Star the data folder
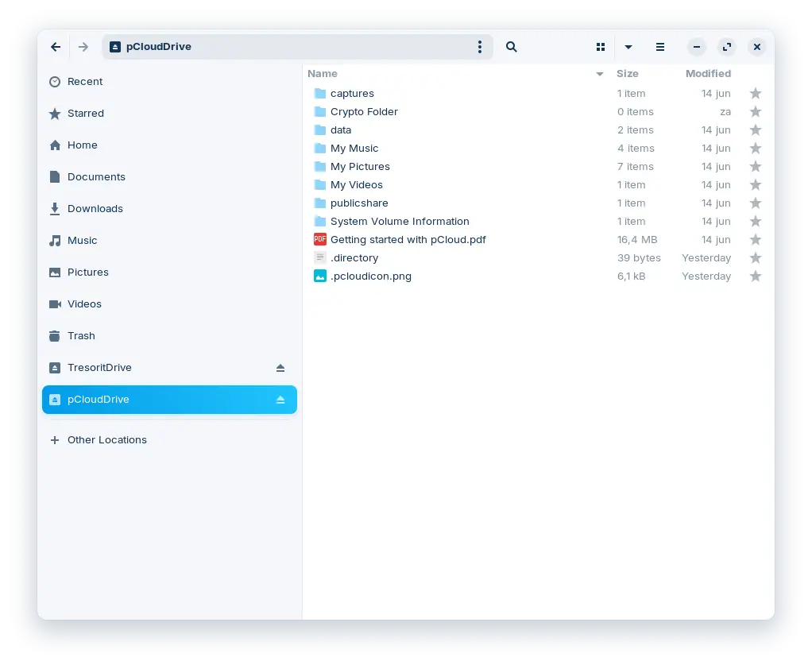This screenshot has height=665, width=812. (756, 130)
